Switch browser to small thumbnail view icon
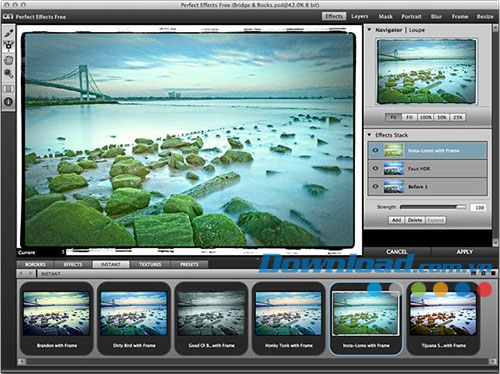Screen dimensions: 500x374 (474, 273)
